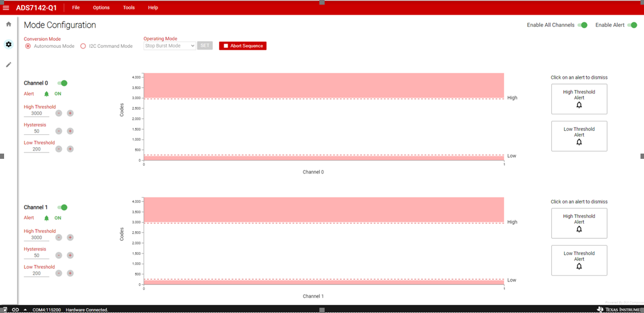Select I2C Command Mode radio button

[x=83, y=46]
